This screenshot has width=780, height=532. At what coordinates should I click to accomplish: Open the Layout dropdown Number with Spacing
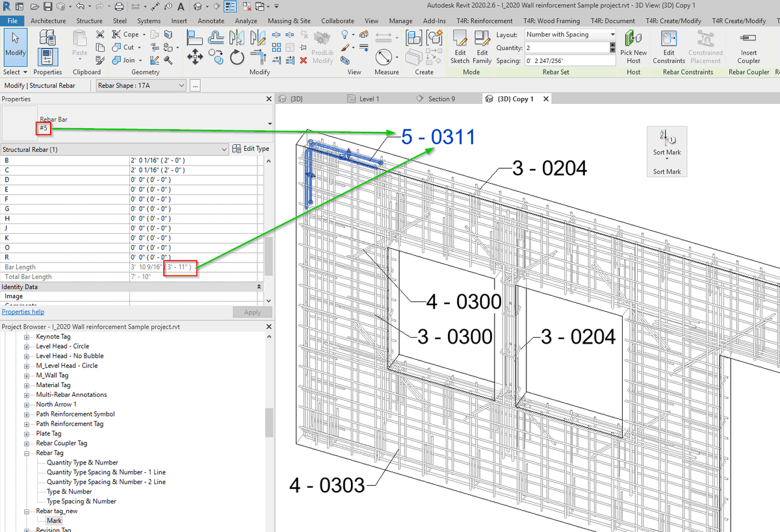[x=570, y=34]
